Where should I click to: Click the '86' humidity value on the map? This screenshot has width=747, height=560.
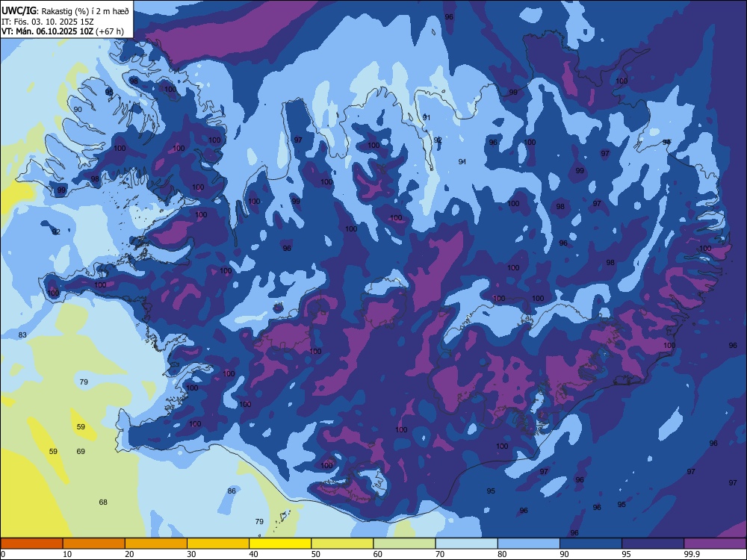point(232,491)
